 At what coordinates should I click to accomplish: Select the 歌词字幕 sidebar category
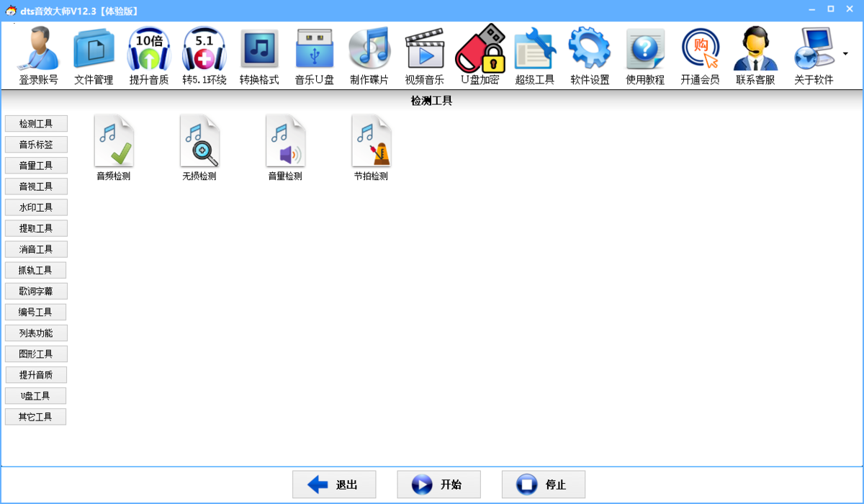pos(36,291)
